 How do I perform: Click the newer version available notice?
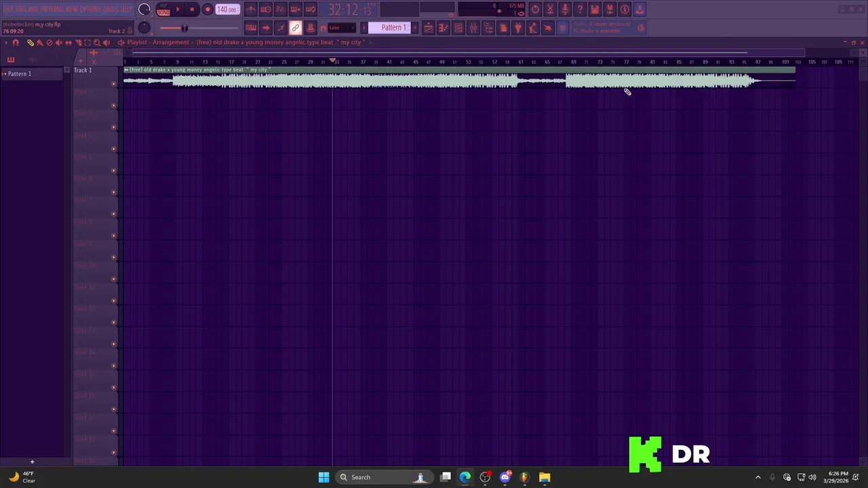pyautogui.click(x=608, y=28)
